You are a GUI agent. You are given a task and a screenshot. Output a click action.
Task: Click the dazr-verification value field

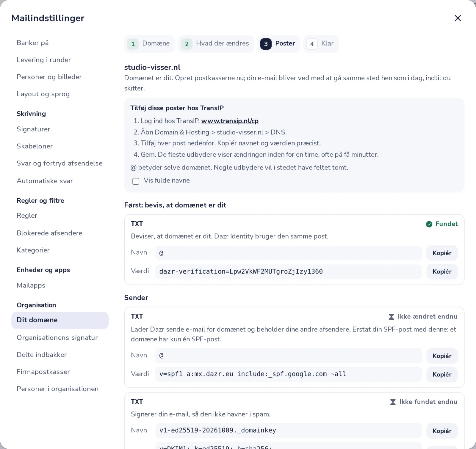[289, 271]
